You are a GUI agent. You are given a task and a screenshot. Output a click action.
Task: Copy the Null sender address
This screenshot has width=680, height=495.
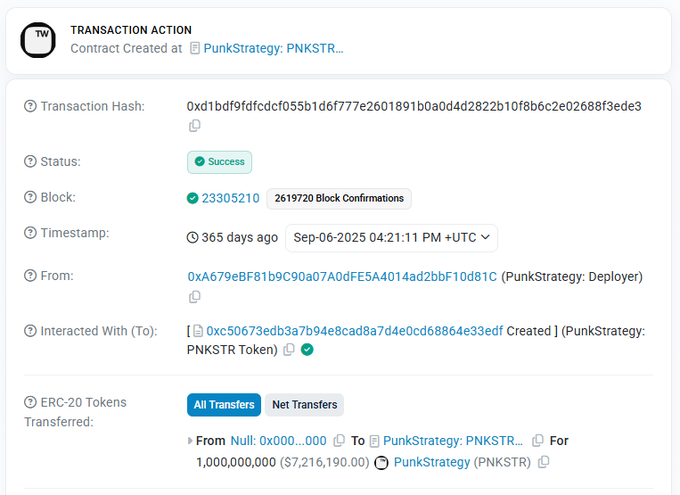(339, 441)
